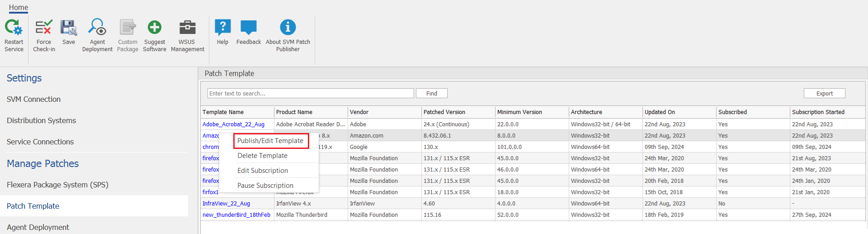The image size is (868, 234).
Task: Click the Windows32-bit / 64-bit architecture cell
Action: coord(605,124)
